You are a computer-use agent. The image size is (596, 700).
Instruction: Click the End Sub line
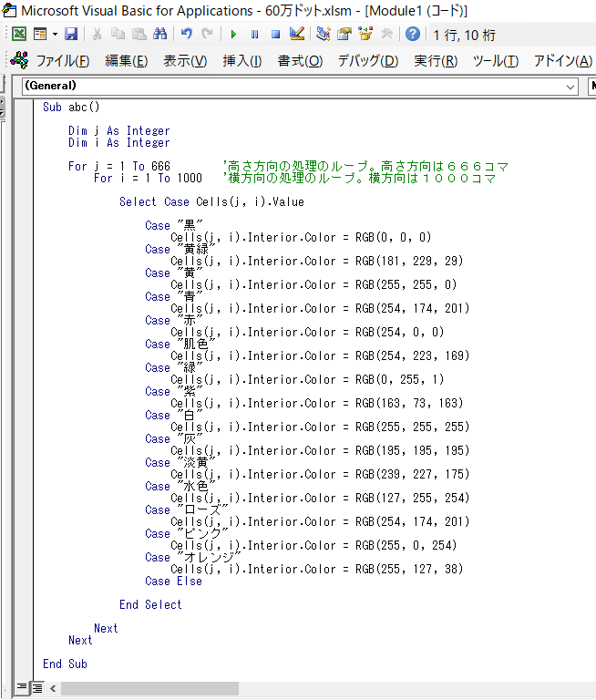(66, 664)
